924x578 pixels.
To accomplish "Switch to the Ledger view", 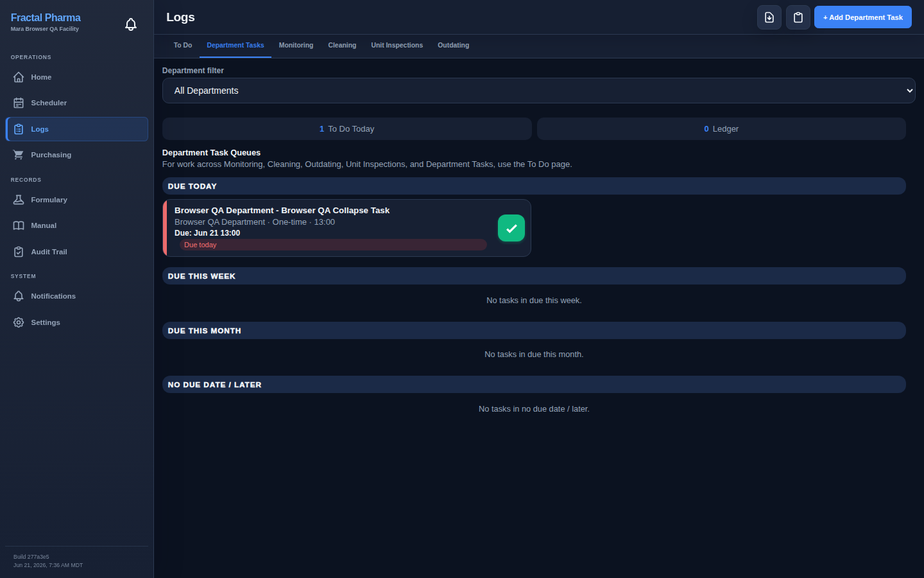I will tap(721, 128).
